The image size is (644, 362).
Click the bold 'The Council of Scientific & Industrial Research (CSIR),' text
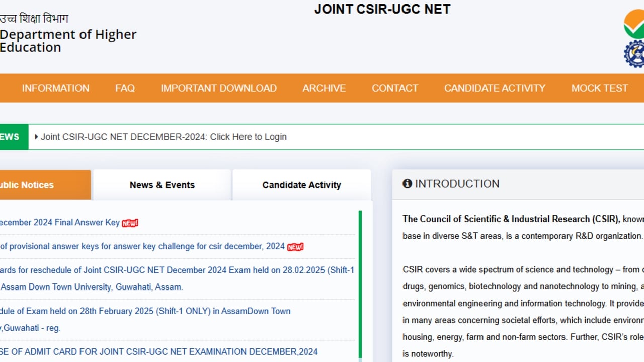coord(511,219)
